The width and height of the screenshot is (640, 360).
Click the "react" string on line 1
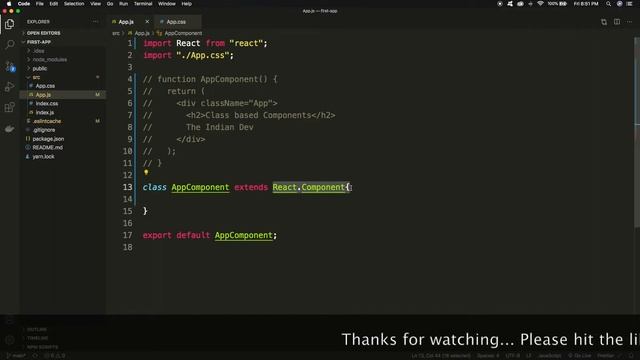(246, 43)
